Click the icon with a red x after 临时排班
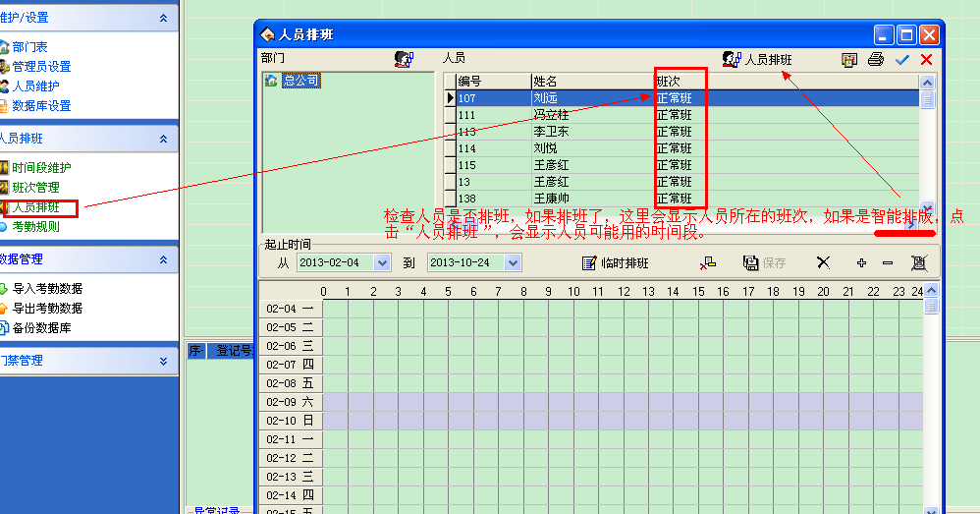Image resolution: width=980 pixels, height=514 pixels. [707, 263]
